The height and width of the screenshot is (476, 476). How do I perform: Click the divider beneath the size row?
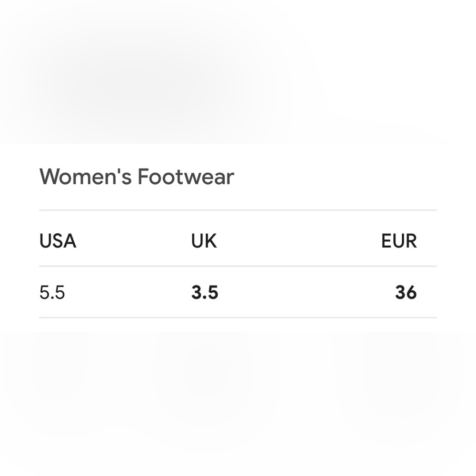238,317
